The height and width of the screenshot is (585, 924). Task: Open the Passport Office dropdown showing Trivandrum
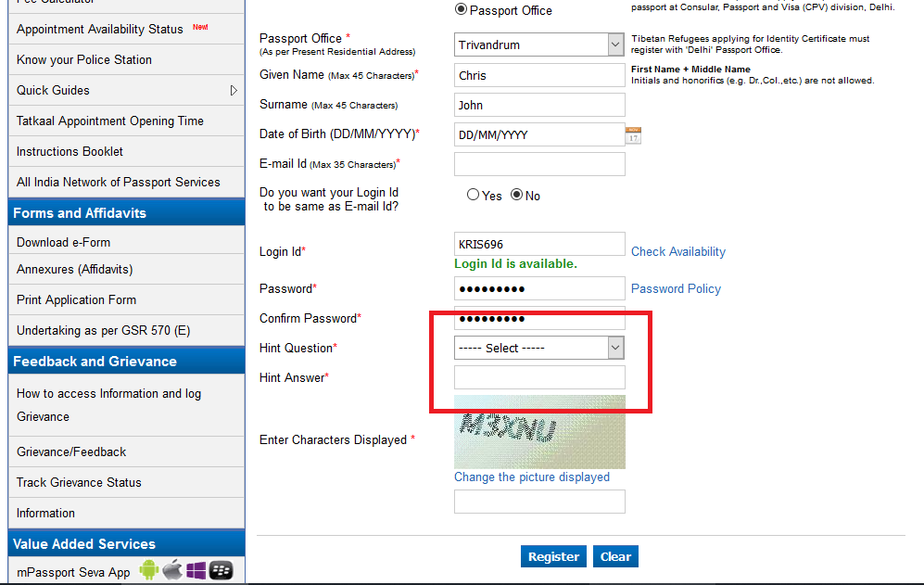coord(613,44)
